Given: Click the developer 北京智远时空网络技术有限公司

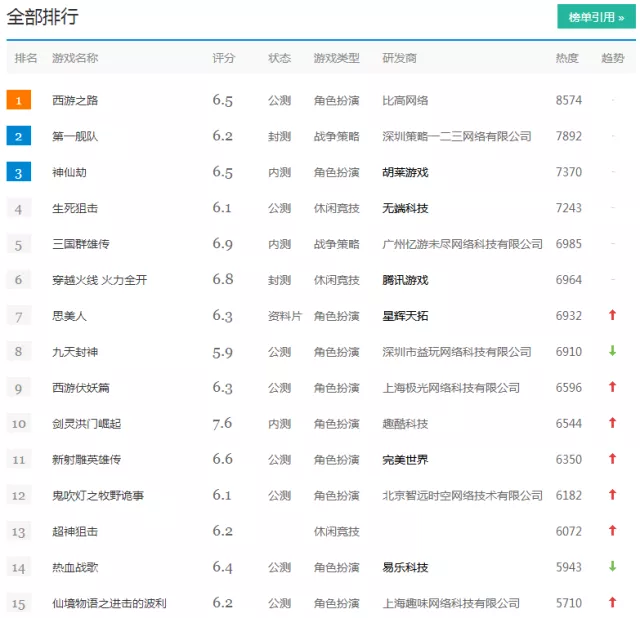Looking at the screenshot, I should coord(462,496).
